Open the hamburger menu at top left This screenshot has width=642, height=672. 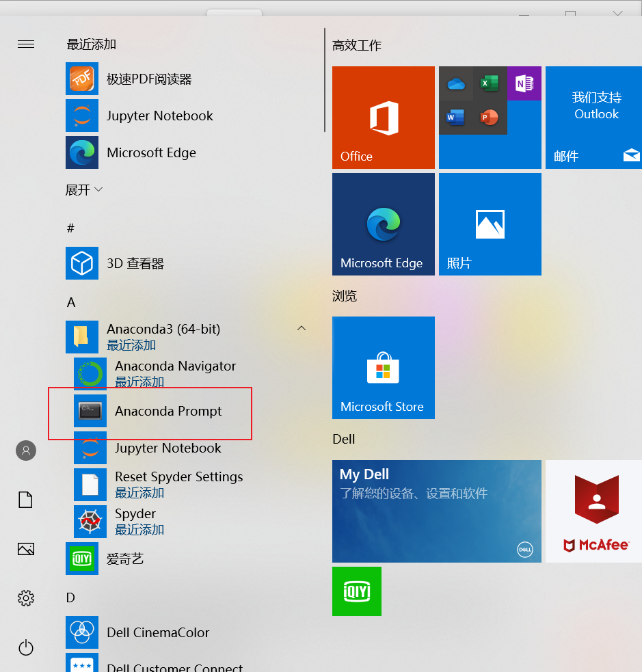pyautogui.click(x=26, y=44)
